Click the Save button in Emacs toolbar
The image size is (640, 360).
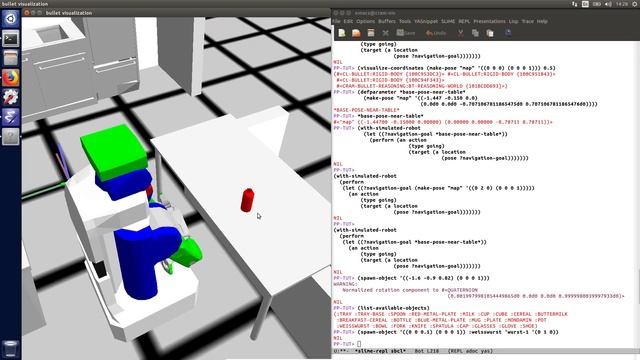point(406,33)
